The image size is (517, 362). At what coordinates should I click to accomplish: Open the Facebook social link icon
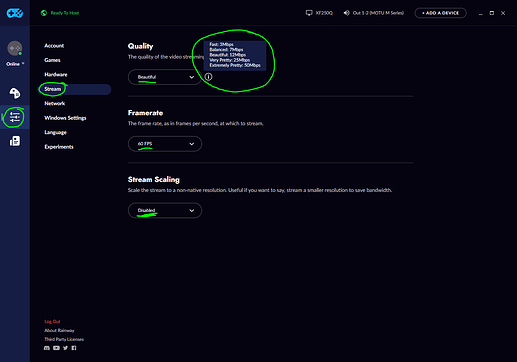[x=74, y=348]
